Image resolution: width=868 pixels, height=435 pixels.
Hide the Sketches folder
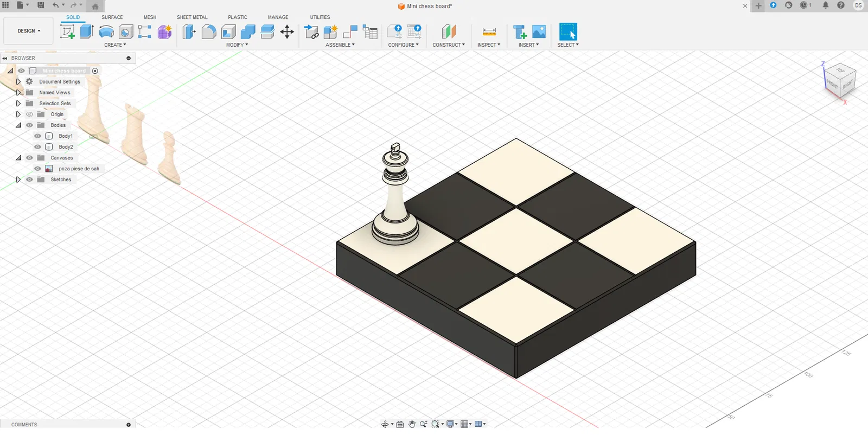[x=30, y=180]
